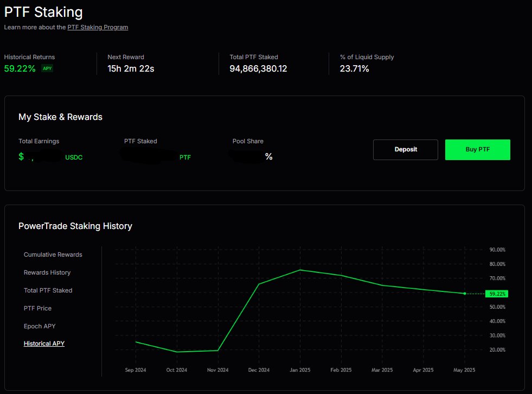532x394 pixels.
Task: Select the Historical APY chart option
Action: pos(44,344)
